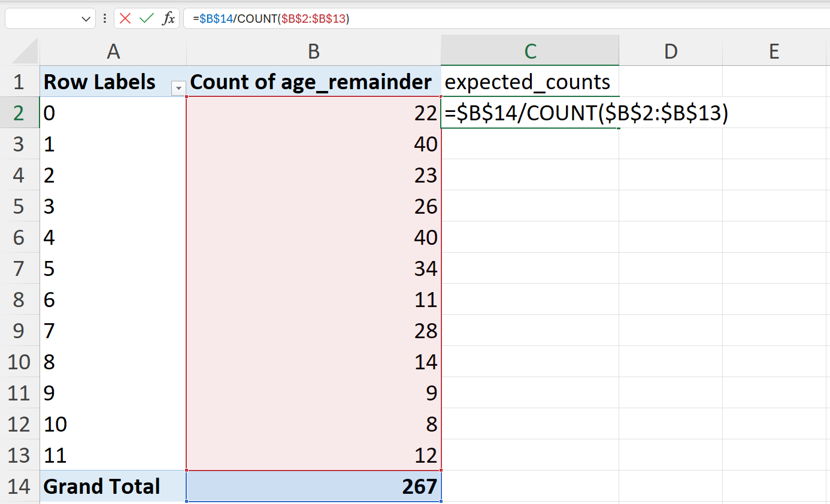Select column A header

coord(113,52)
